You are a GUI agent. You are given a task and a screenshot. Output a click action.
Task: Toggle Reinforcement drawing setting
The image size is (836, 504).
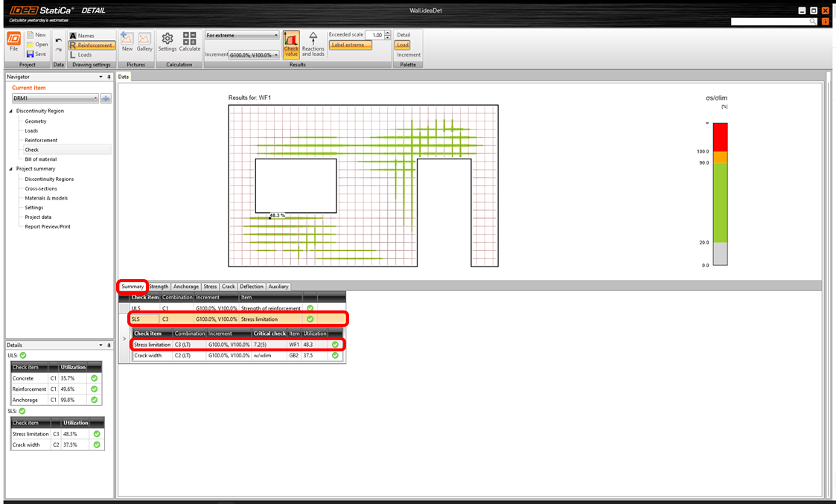(x=91, y=45)
